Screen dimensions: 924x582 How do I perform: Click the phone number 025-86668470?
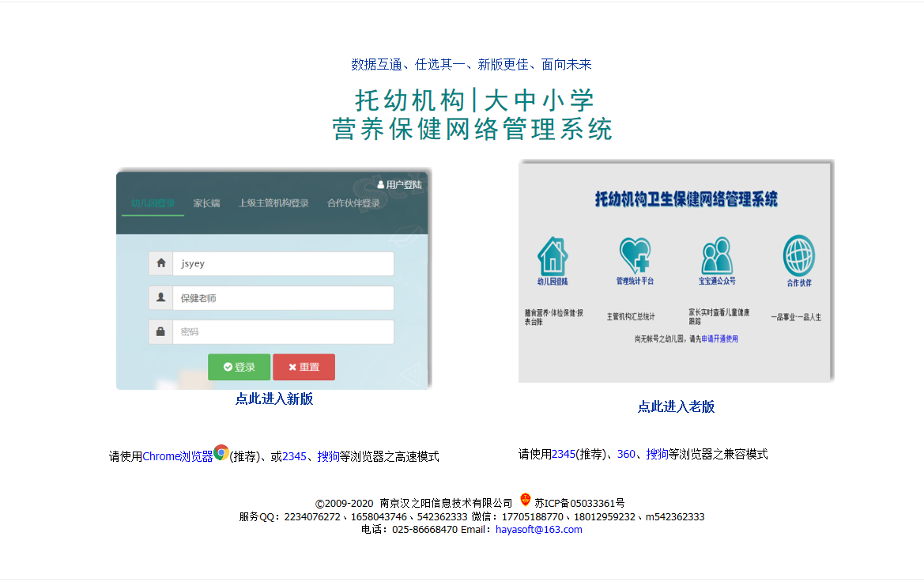425,530
